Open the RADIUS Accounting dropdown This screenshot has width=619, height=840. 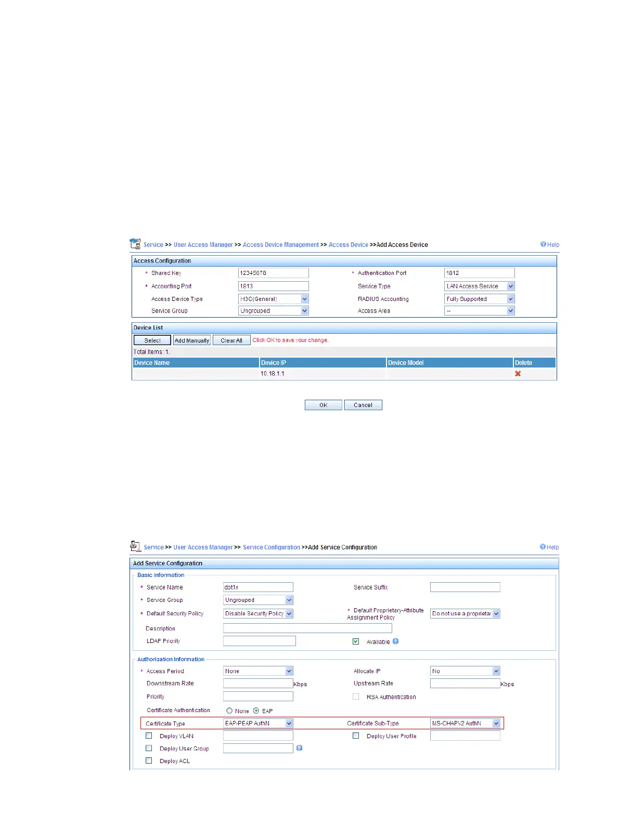click(480, 299)
